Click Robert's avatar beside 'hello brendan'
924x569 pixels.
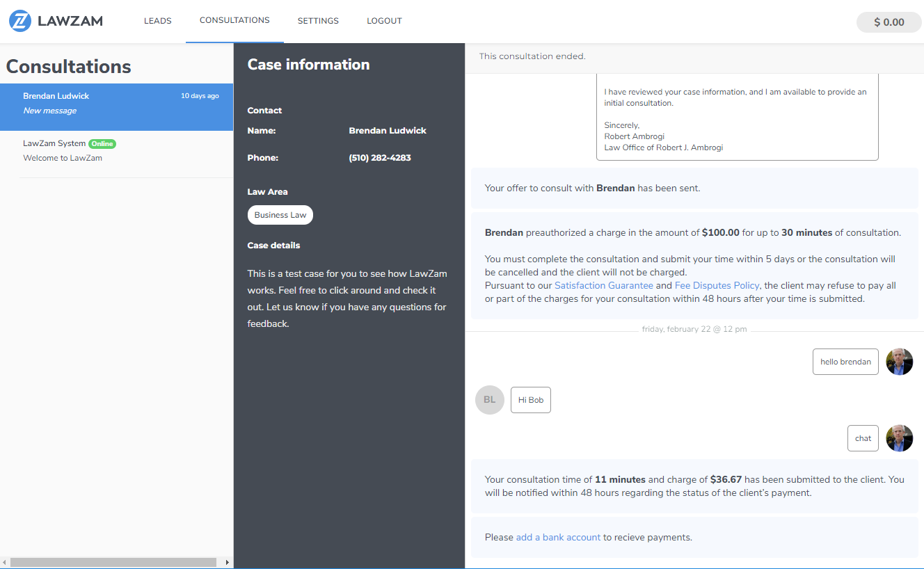coord(899,362)
